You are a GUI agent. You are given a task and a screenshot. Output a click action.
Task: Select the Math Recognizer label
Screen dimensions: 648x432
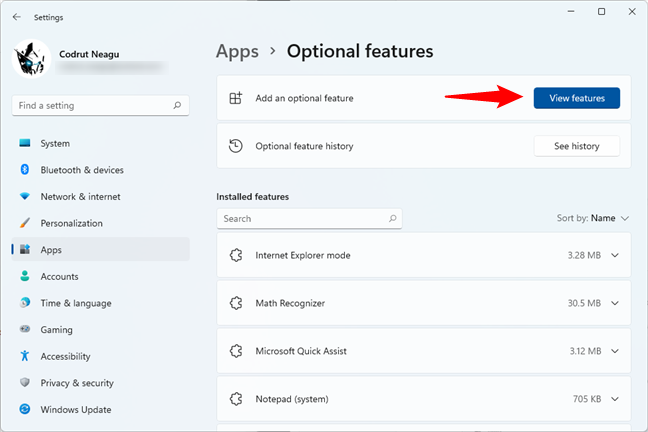coord(290,303)
